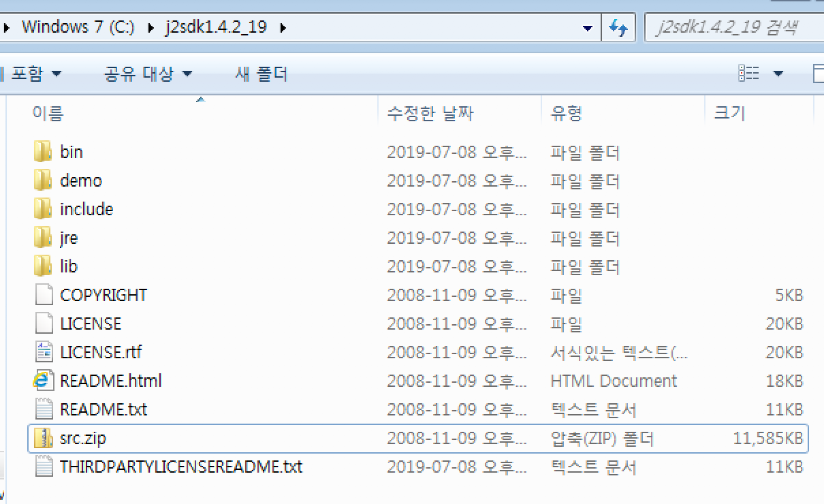Open the bin folder icon
824x504 pixels.
[x=43, y=152]
